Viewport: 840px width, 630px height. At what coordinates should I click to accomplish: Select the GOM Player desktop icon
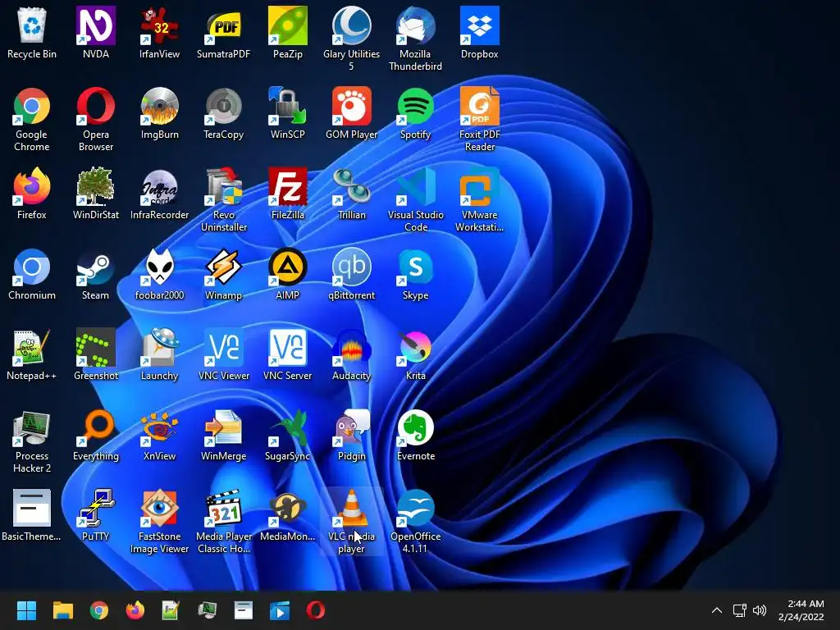tap(351, 106)
